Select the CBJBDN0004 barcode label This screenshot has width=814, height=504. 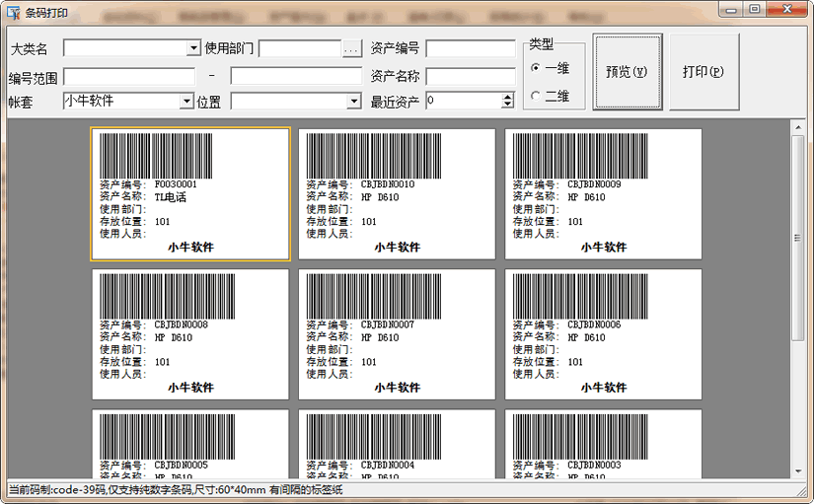click(x=397, y=444)
